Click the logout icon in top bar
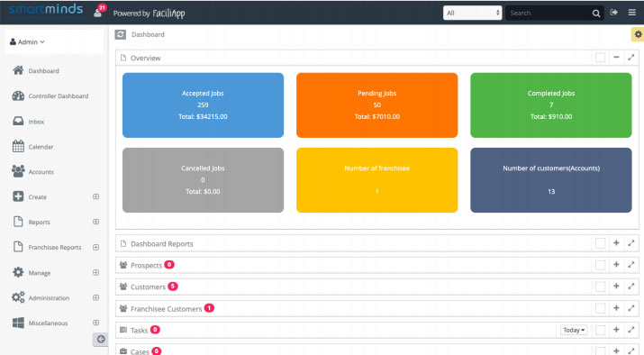 (x=613, y=13)
